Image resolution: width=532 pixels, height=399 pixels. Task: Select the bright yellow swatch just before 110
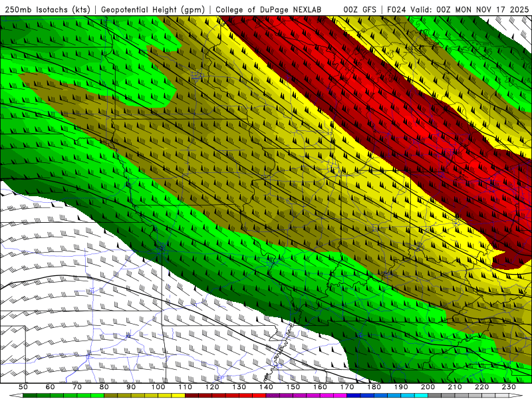tap(178, 395)
